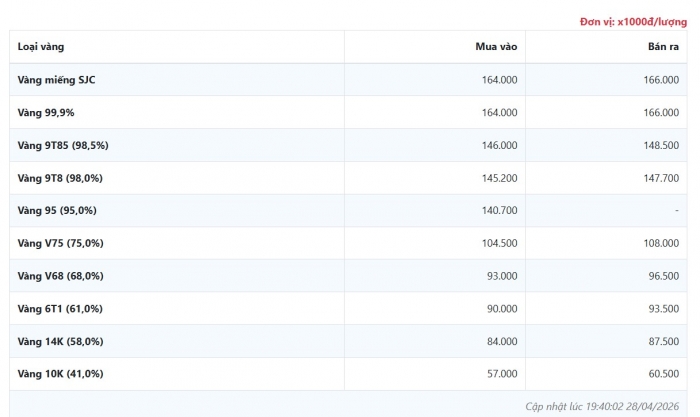Select the "Vàng 9T85 (98,5%)" row label
This screenshot has height=417, width=700.
point(63,145)
